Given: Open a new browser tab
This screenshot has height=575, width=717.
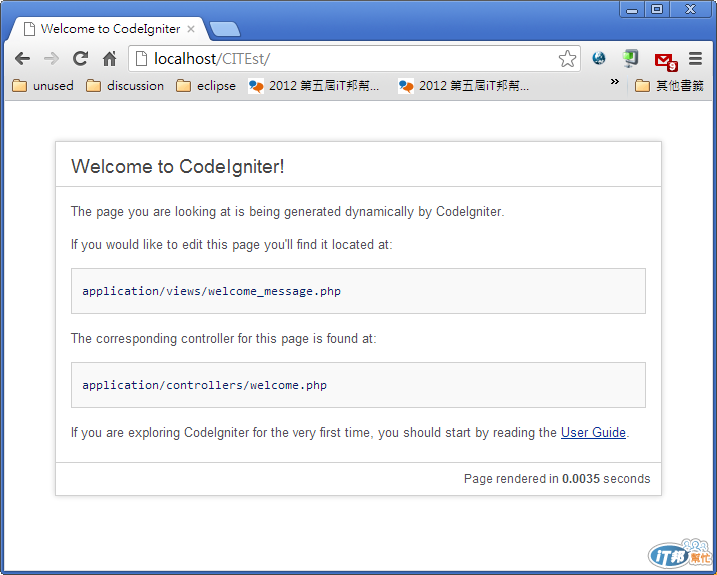Looking at the screenshot, I should pyautogui.click(x=225, y=29).
